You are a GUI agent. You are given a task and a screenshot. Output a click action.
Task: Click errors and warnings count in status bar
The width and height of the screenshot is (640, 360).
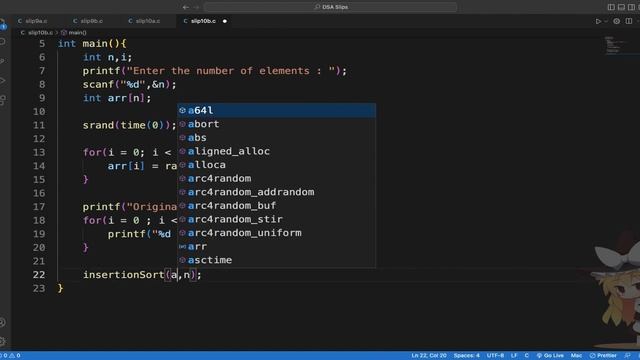(11, 356)
